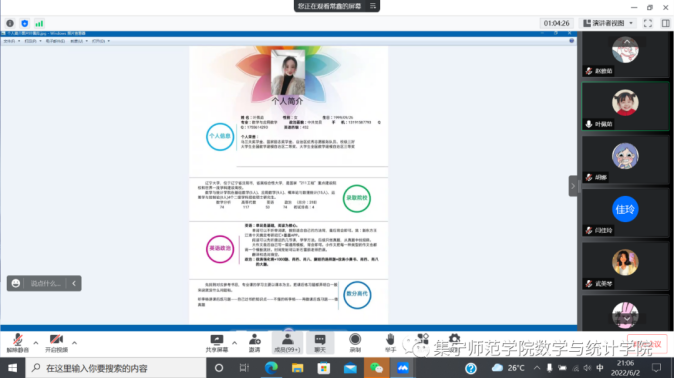
Task: Open the 成员(99+) members panel
Action: tap(287, 343)
